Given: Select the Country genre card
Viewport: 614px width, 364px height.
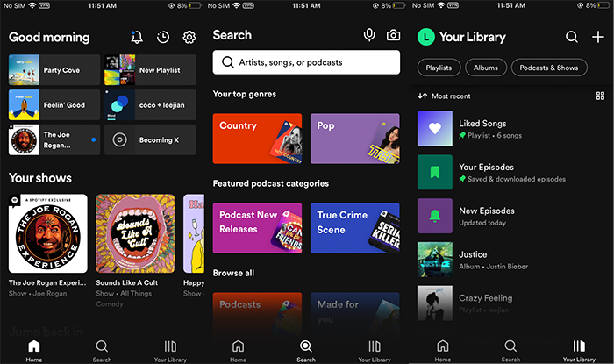Looking at the screenshot, I should (257, 139).
